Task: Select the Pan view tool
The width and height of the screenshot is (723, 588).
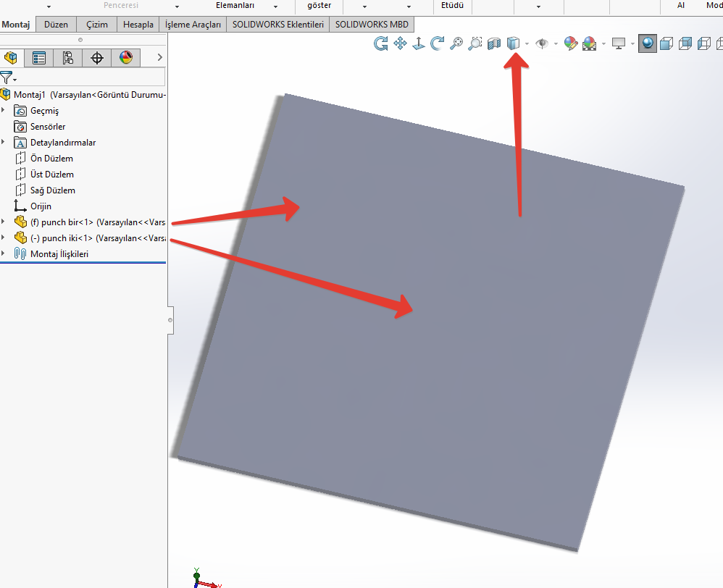Action: [400, 43]
